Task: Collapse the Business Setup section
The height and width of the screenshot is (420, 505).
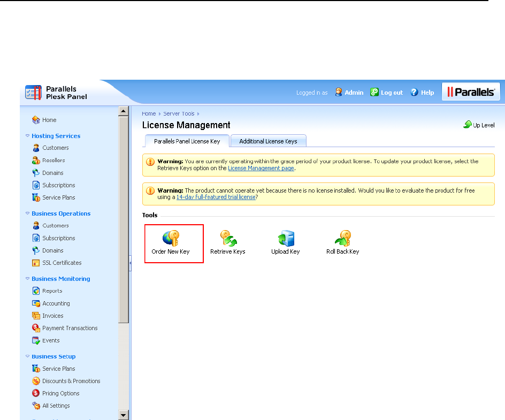Action: (28, 356)
